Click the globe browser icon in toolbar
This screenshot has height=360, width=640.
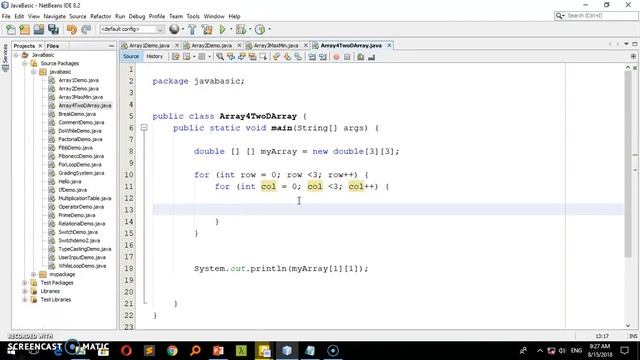[x=174, y=29]
